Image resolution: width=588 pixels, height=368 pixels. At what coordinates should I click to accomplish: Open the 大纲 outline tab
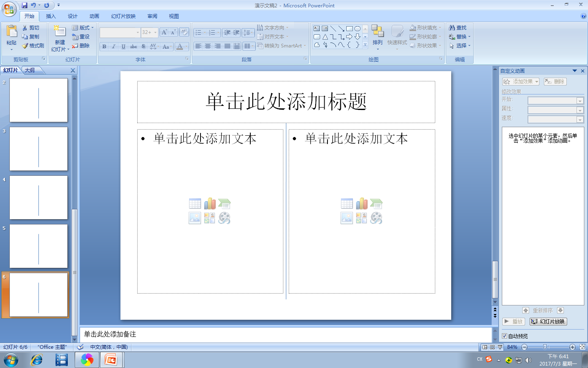[x=29, y=70]
